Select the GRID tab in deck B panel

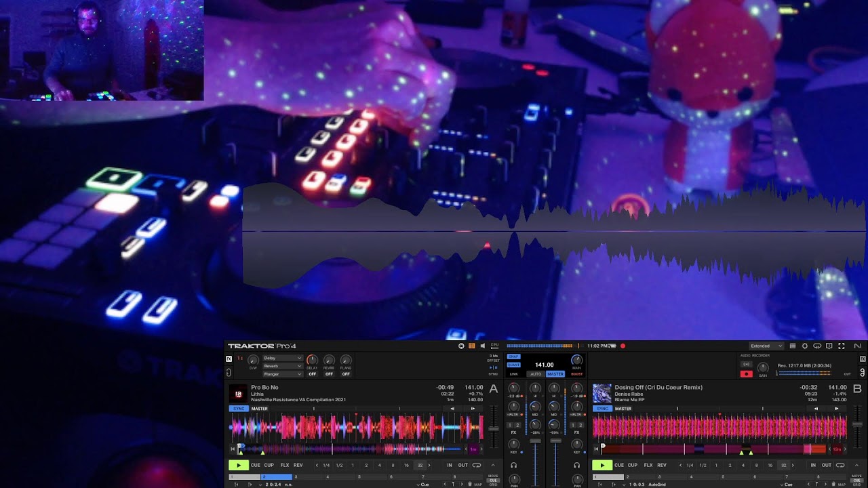(x=856, y=485)
